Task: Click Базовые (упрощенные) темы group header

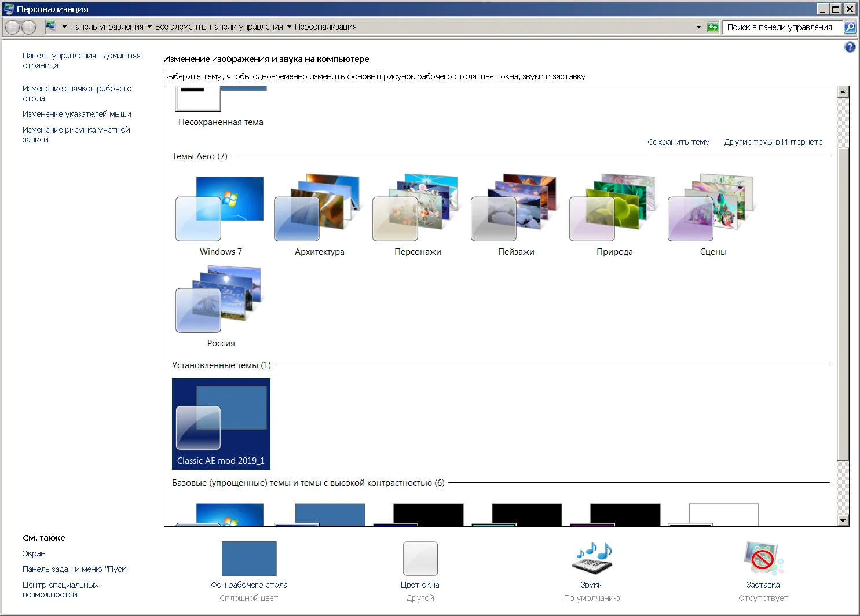Action: tap(308, 483)
